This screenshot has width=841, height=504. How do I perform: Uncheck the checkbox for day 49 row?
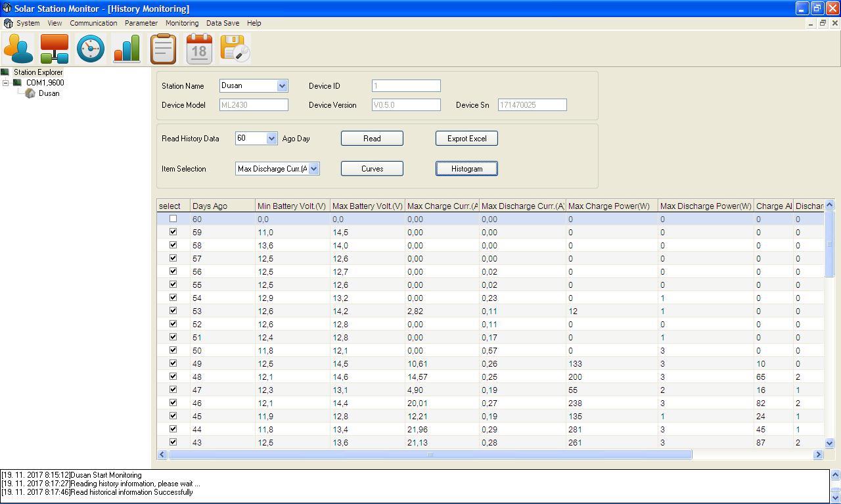click(x=173, y=363)
